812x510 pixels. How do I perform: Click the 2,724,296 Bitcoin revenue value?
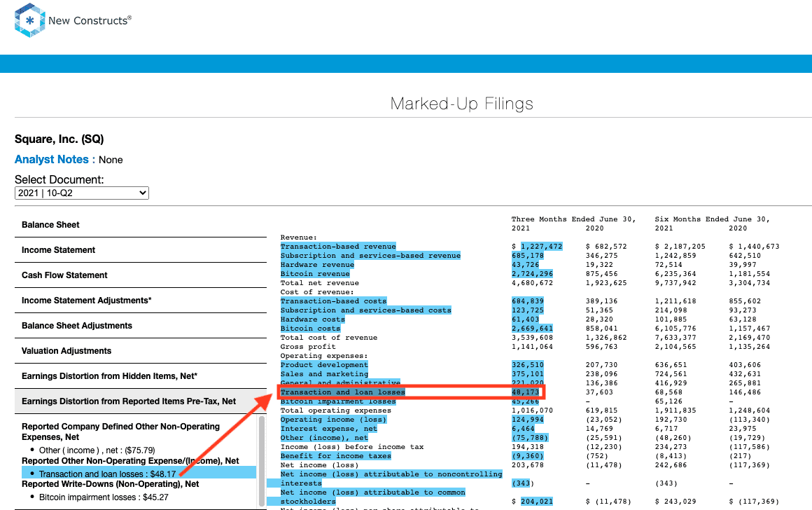pyautogui.click(x=533, y=274)
